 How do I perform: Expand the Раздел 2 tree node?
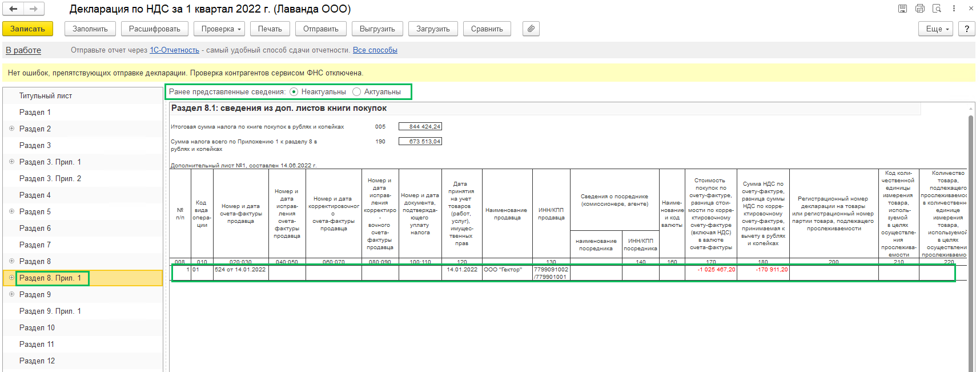[x=11, y=129]
